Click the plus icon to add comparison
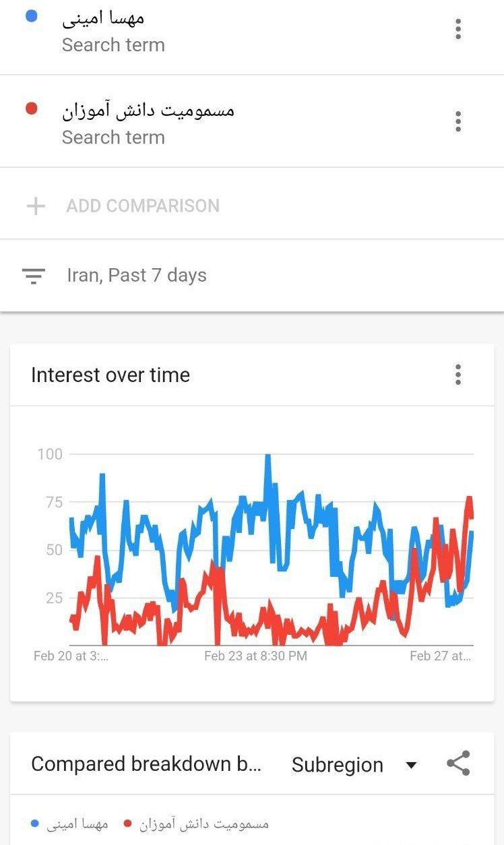Screen dimensions: 504x845 pos(35,206)
